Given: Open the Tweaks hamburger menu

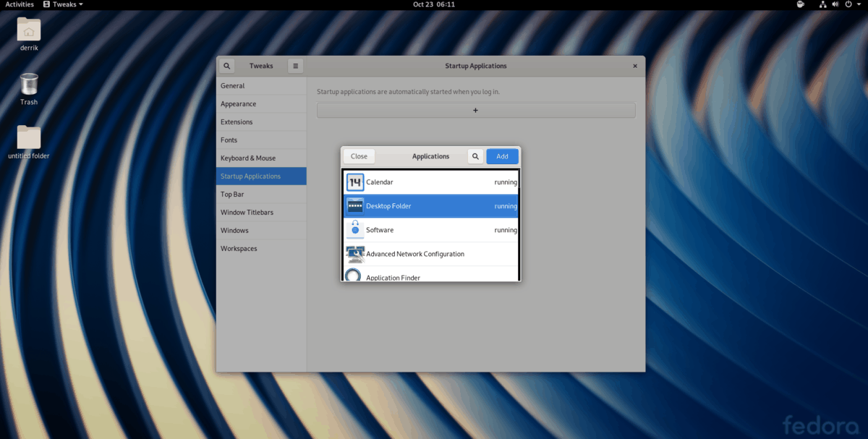Looking at the screenshot, I should click(295, 65).
